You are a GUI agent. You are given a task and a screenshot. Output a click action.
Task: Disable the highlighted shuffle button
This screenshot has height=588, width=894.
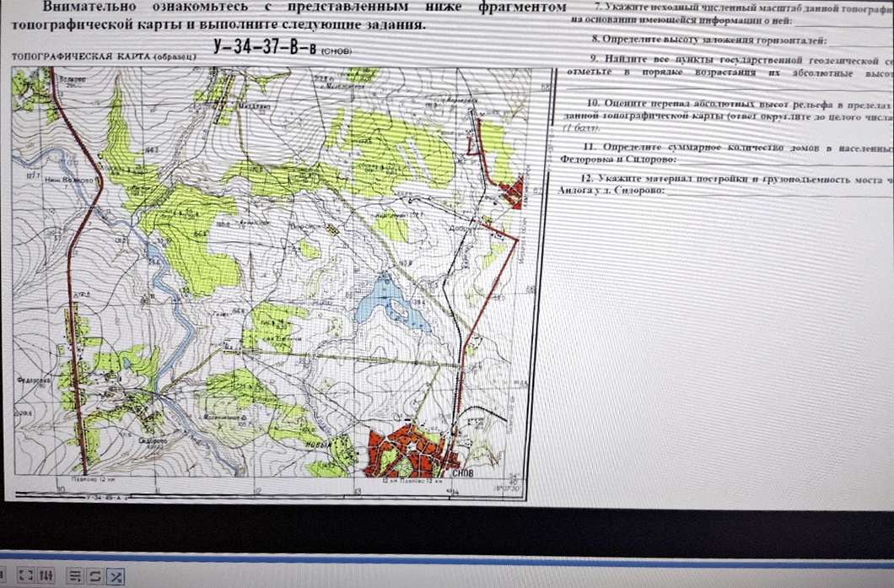click(x=116, y=576)
